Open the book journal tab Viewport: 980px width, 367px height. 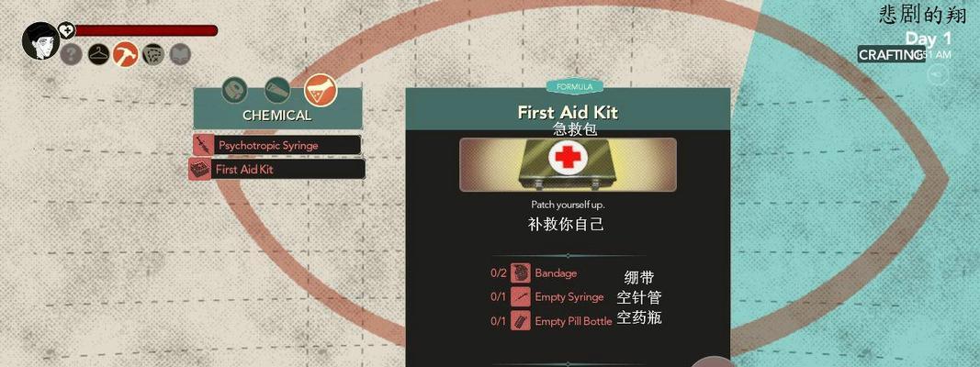(x=180, y=54)
